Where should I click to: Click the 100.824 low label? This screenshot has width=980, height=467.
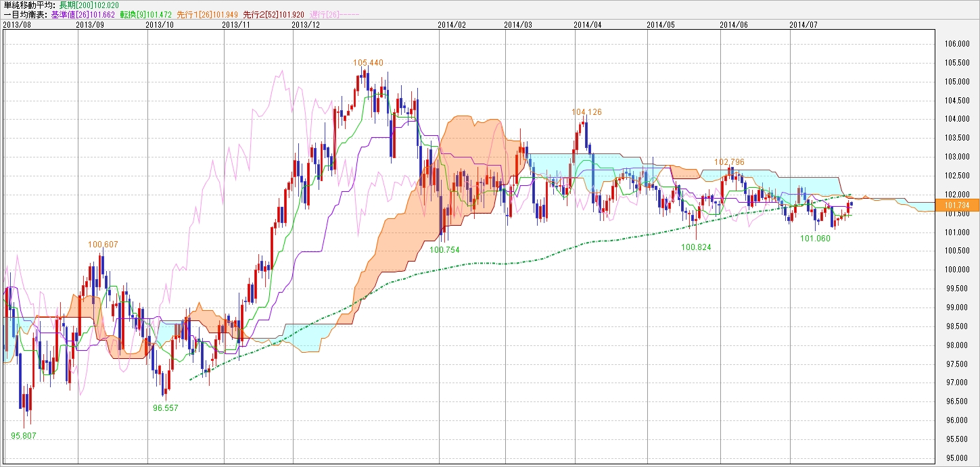point(696,247)
